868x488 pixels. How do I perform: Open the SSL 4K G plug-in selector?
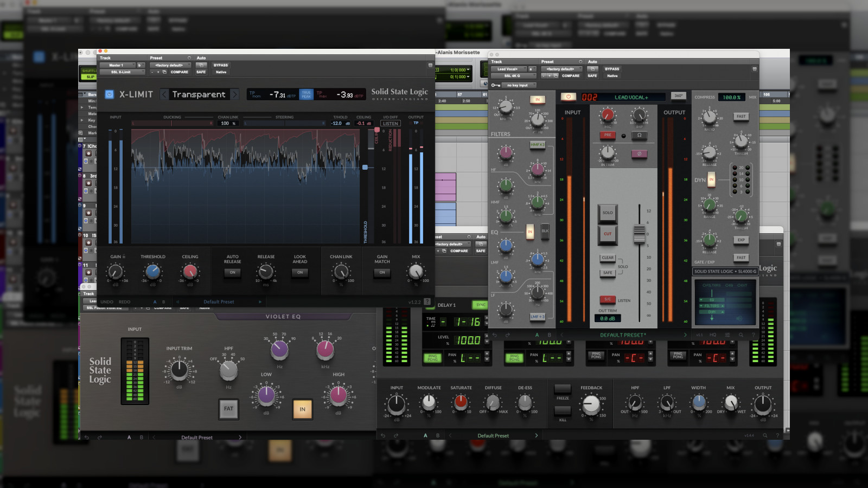(514, 75)
